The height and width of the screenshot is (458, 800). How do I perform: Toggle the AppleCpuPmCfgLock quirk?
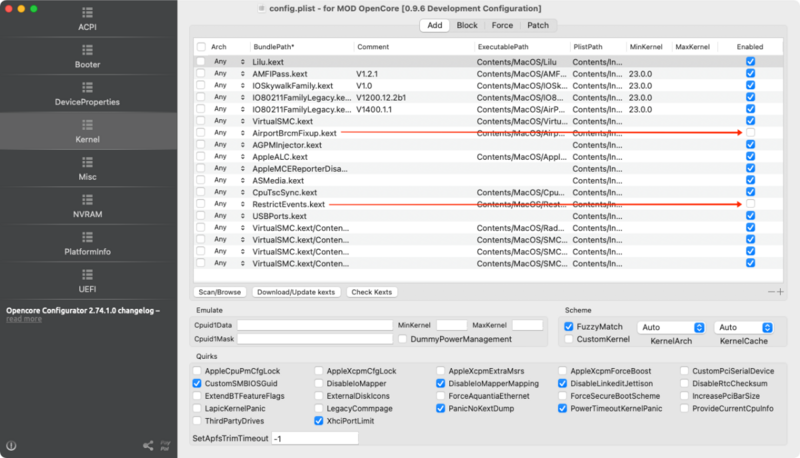(x=197, y=371)
